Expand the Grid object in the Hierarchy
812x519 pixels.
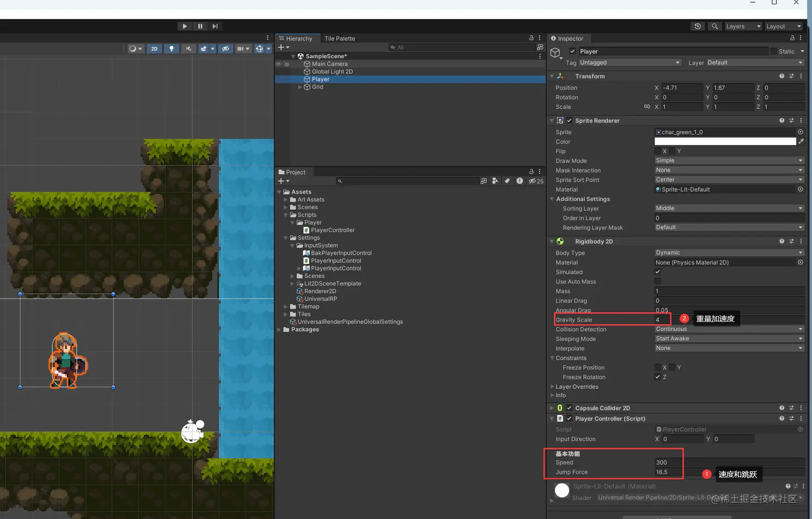[300, 87]
